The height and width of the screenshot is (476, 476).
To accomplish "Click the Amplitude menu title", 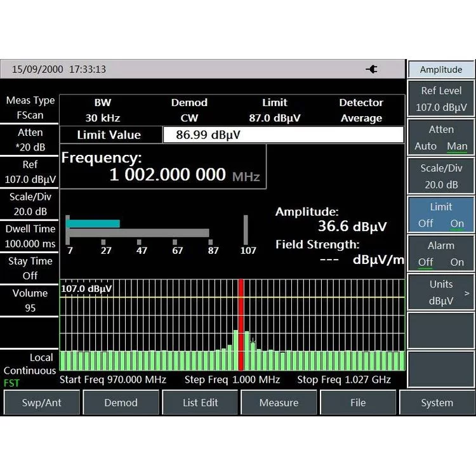I will click(441, 70).
